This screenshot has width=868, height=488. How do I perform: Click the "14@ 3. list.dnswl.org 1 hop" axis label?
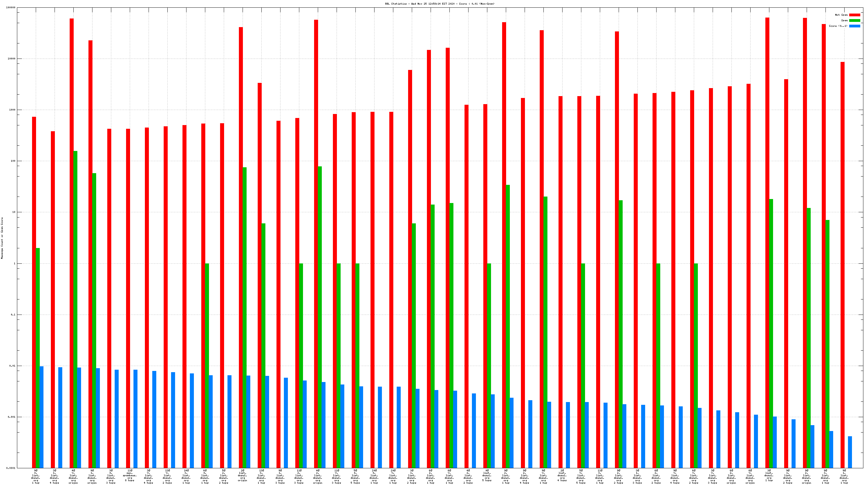pyautogui.click(x=186, y=477)
